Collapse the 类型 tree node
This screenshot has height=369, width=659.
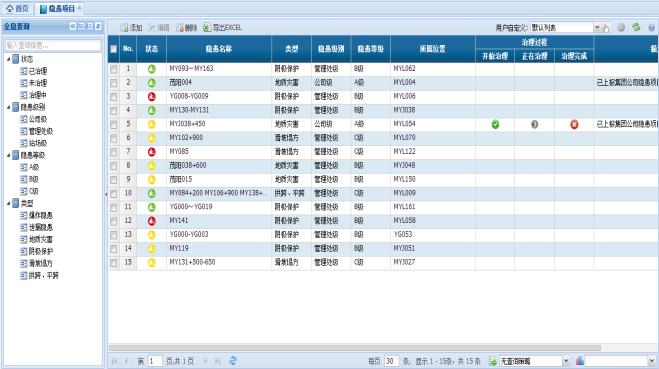8,203
